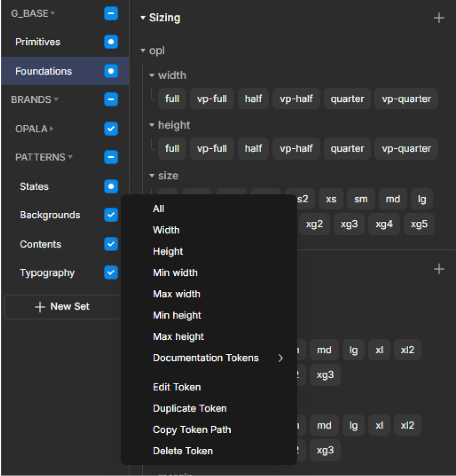Collapse the Sizing section
The width and height of the screenshot is (456, 476).
coord(143,18)
